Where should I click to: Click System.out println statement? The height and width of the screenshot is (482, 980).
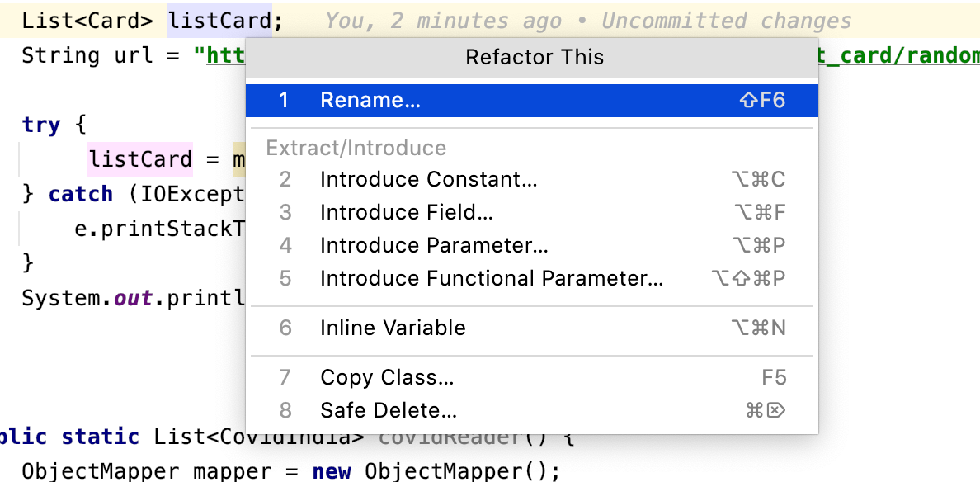132,298
